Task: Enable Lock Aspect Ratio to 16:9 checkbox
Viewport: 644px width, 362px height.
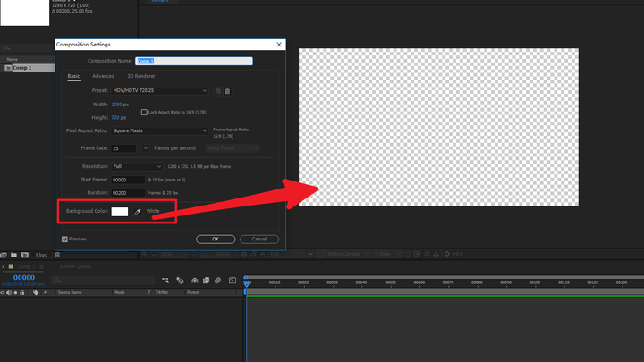Action: [144, 112]
